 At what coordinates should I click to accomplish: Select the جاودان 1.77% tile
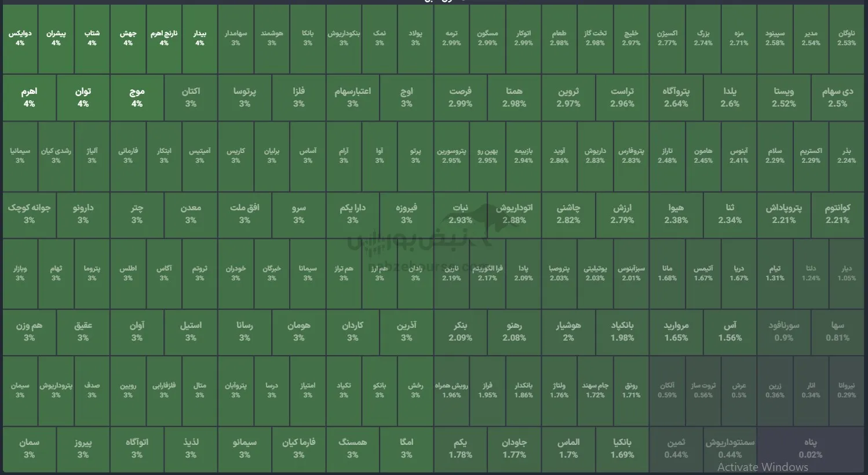tap(514, 449)
